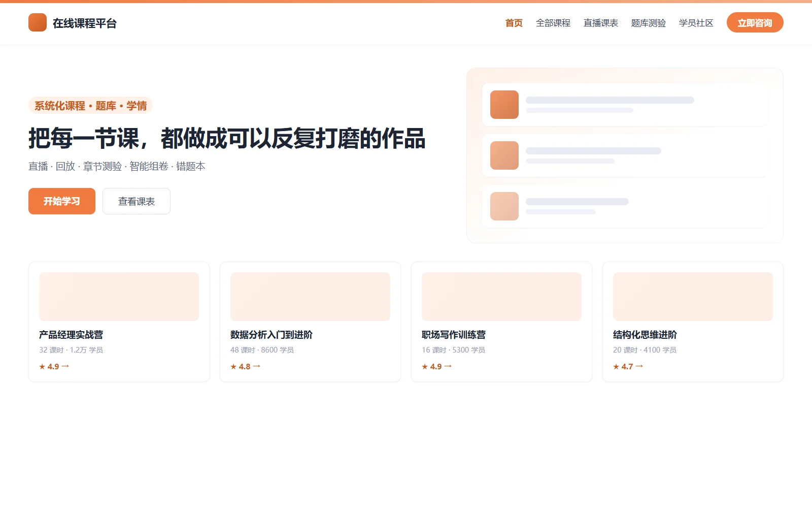This screenshot has height=508, width=812.
Task: Click the 立即咨询 button
Action: tap(755, 22)
